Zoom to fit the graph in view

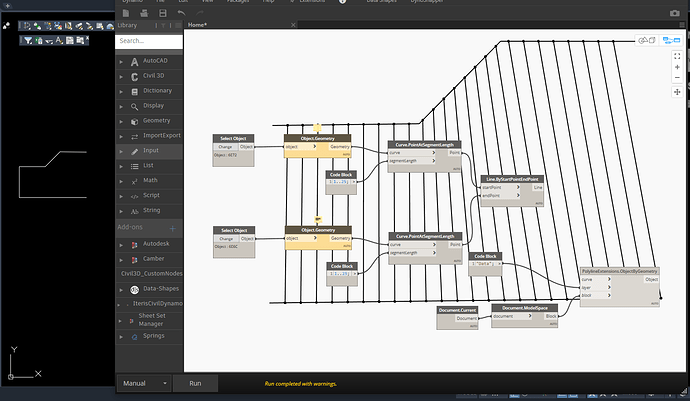click(x=677, y=56)
